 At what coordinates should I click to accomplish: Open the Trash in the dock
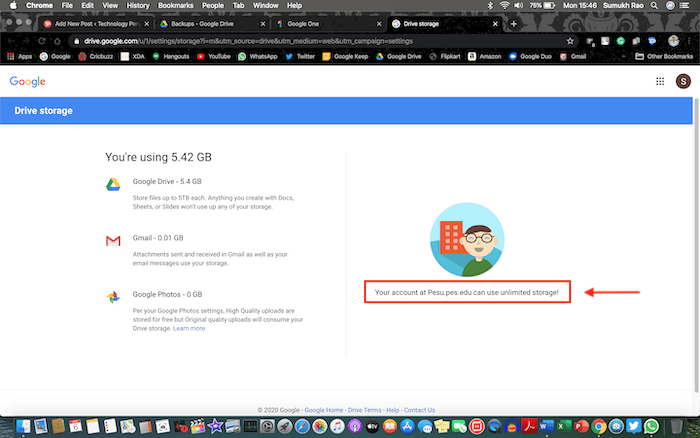click(676, 426)
